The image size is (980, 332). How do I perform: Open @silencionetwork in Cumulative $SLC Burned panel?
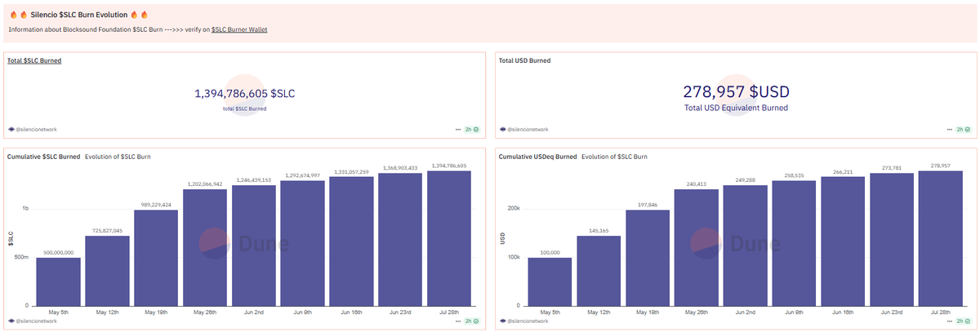tap(38, 321)
